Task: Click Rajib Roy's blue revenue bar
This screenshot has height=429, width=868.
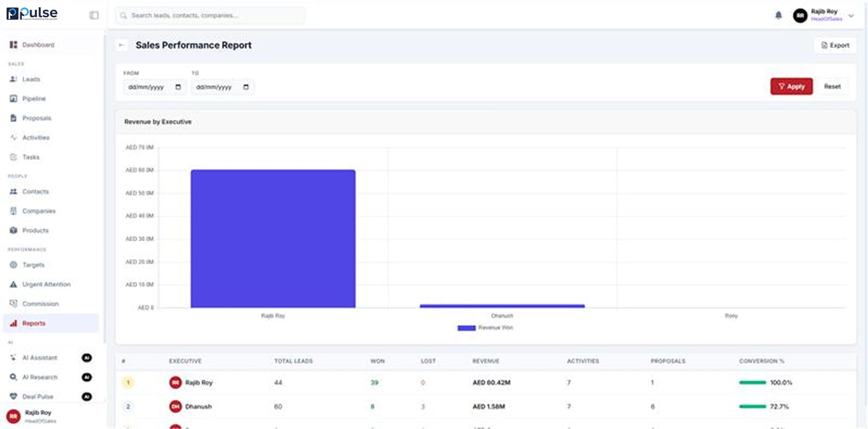Action: (273, 239)
